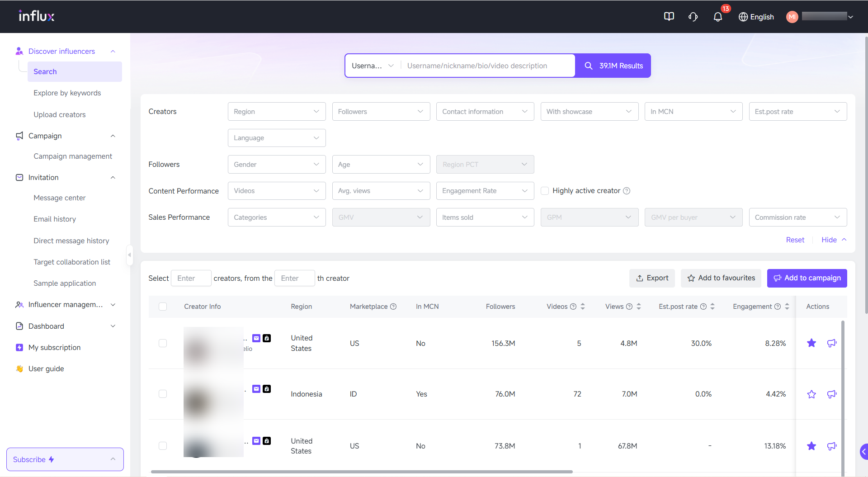This screenshot has width=868, height=477.
Task: Open the book documentation icon
Action: [x=669, y=17]
